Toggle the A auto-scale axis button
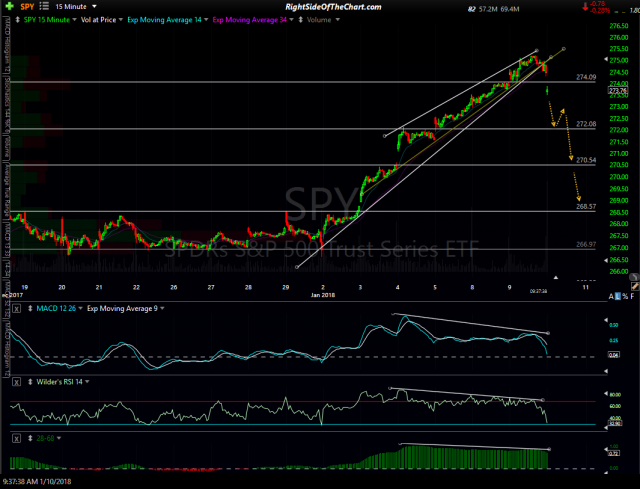 [x=611, y=296]
